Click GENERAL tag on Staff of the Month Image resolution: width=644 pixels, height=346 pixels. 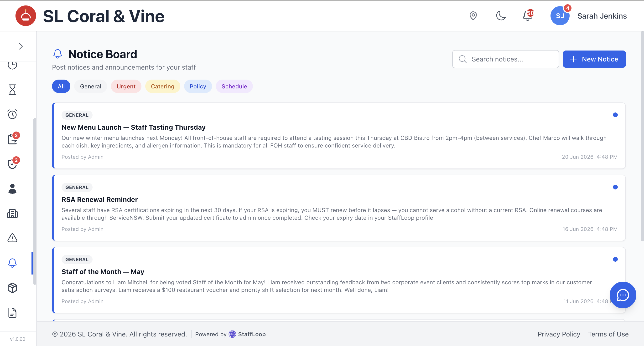[77, 259]
